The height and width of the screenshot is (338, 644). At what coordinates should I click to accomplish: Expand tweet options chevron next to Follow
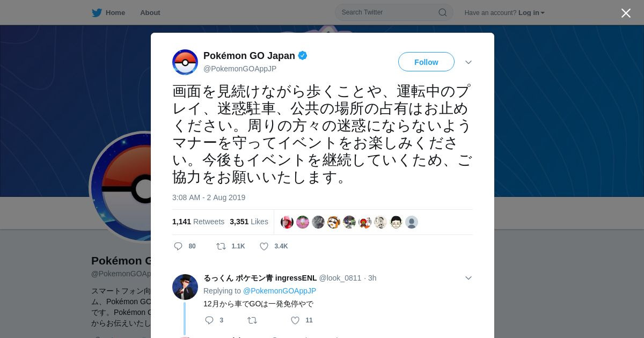tap(469, 62)
